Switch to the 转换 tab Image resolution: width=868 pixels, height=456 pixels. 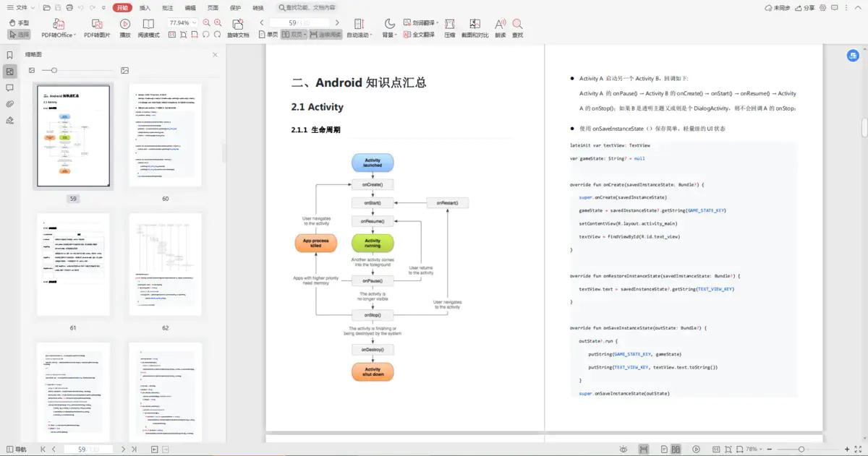coord(258,7)
